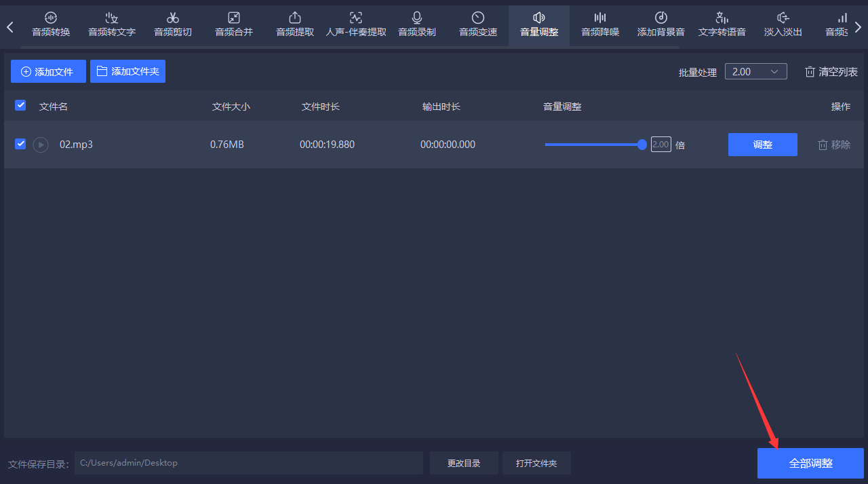Open the 音频录制 microphone recording tool
Viewport: 868px width, 484px height.
(417, 25)
